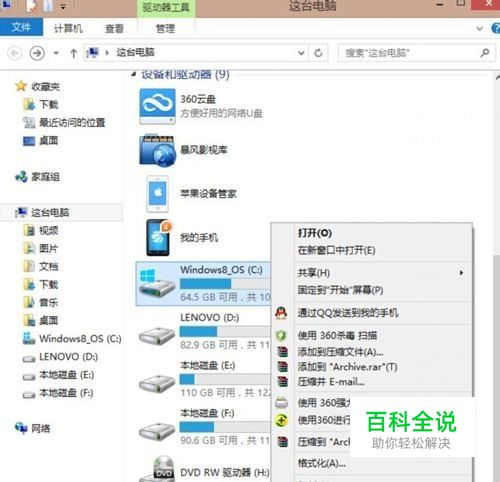The width and height of the screenshot is (500, 482).
Task: Select the LENOVO (D:) drive icon
Action: point(157,336)
